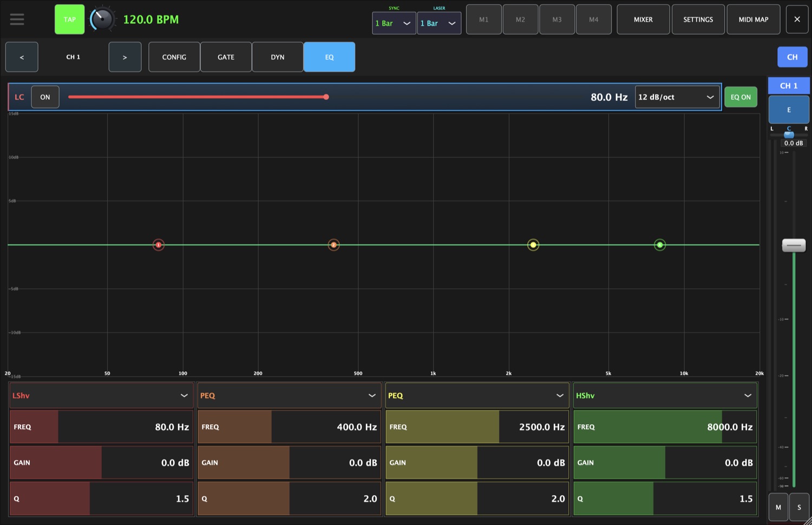Click the LShv band Q 1.5 slider
Viewport: 812px width, 525px height.
[101, 498]
